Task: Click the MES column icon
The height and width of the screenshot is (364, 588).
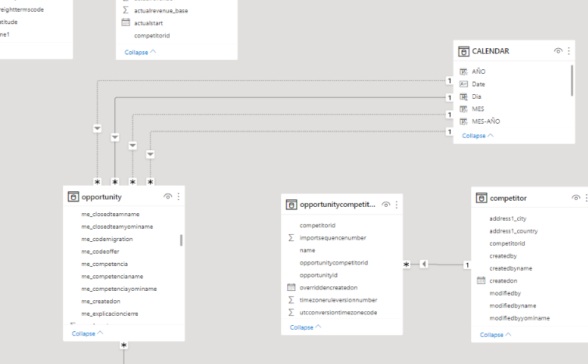Action: pyautogui.click(x=464, y=109)
